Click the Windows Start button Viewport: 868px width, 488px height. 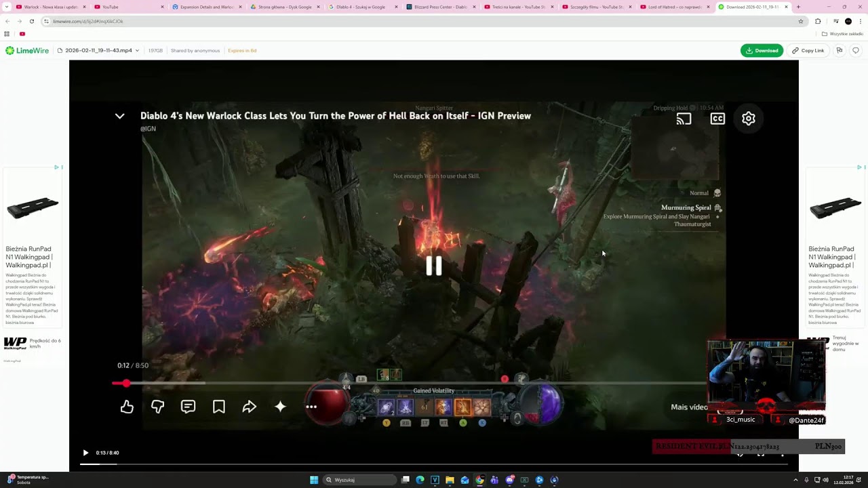point(314,480)
